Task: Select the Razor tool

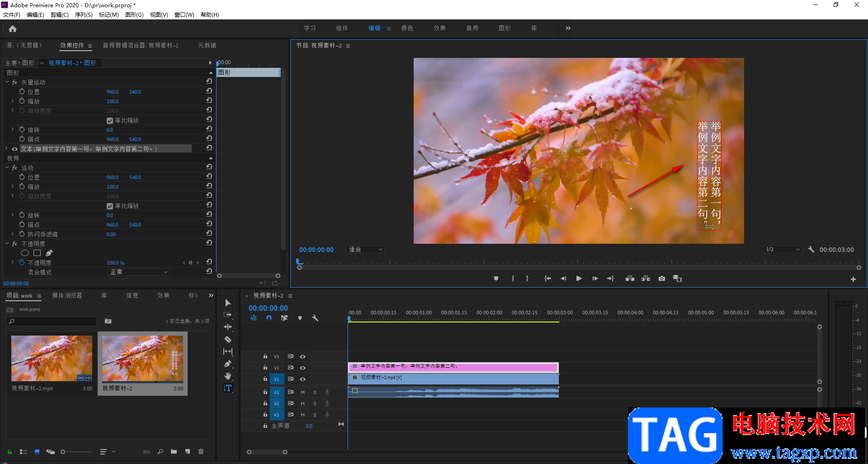Action: (x=228, y=339)
